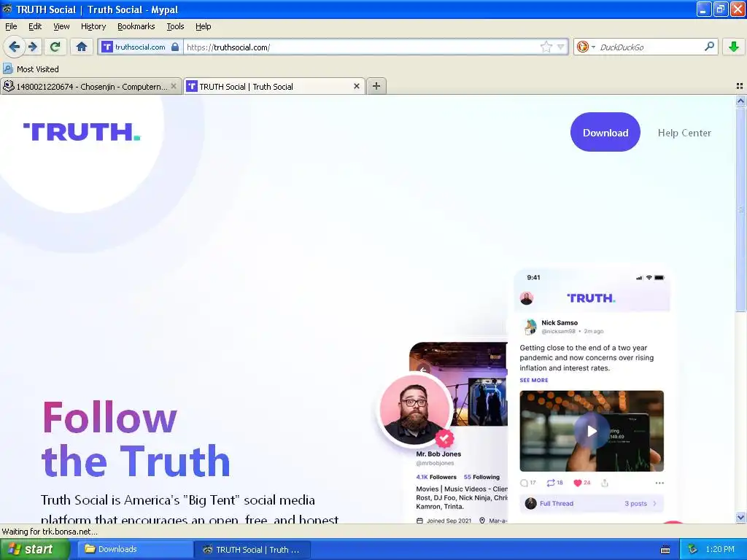Image resolution: width=747 pixels, height=560 pixels.
Task: Click the 4.1K Followers count
Action: 436,477
